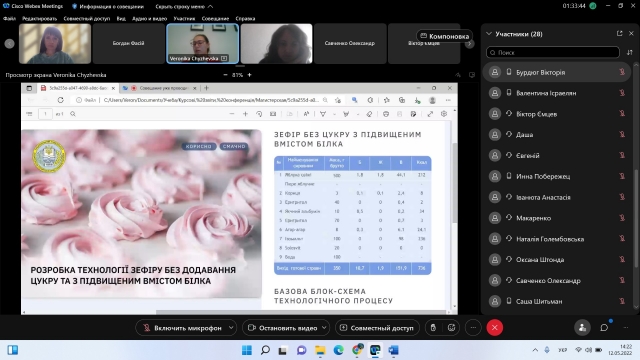Collapse menu bar with Скрыть строку меню
The width and height of the screenshot is (640, 360).
(x=184, y=6)
